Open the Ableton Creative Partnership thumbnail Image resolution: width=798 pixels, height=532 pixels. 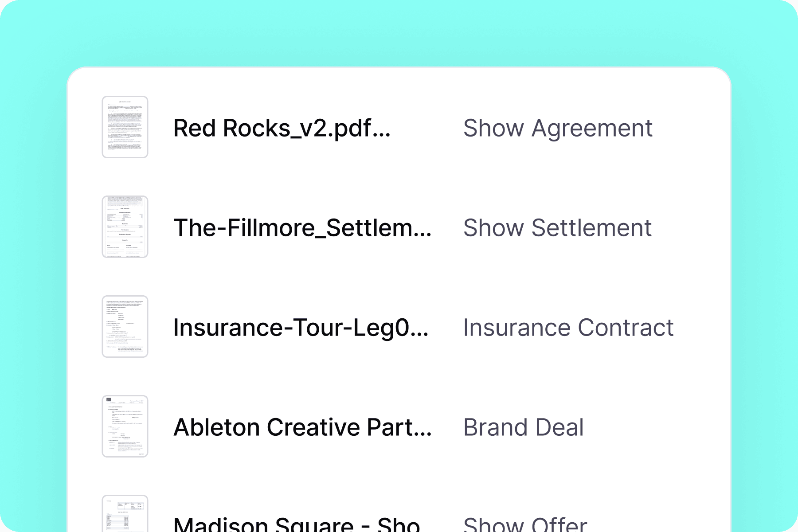(125, 426)
